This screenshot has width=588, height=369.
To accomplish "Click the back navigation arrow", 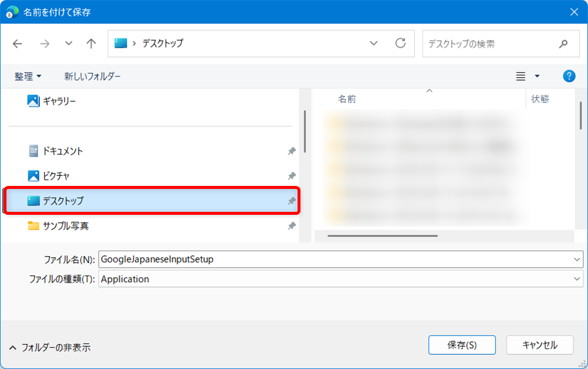I will (x=17, y=43).
